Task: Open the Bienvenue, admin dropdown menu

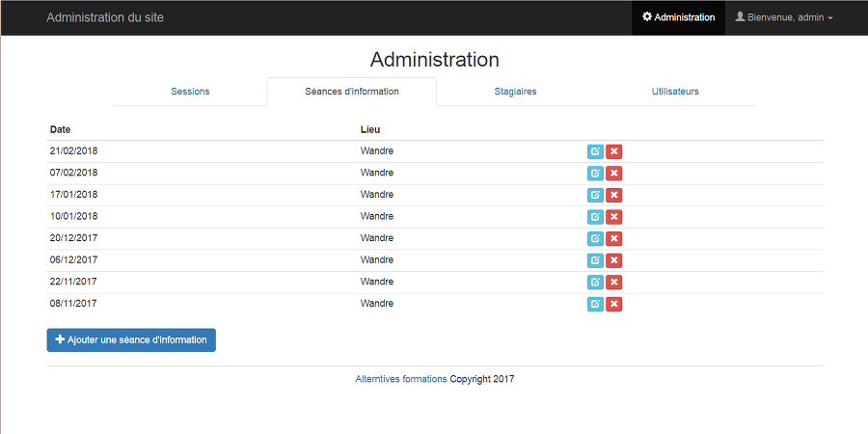Action: (783, 17)
